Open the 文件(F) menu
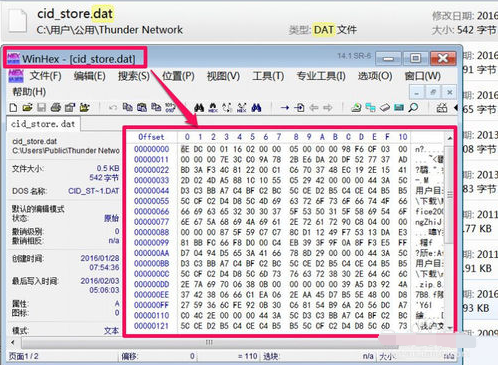The width and height of the screenshot is (501, 366). (x=46, y=76)
